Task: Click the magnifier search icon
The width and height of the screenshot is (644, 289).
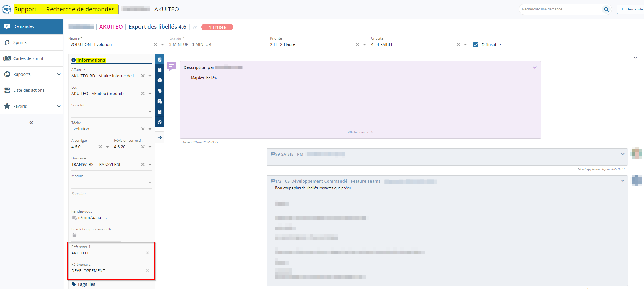Action: point(606,9)
